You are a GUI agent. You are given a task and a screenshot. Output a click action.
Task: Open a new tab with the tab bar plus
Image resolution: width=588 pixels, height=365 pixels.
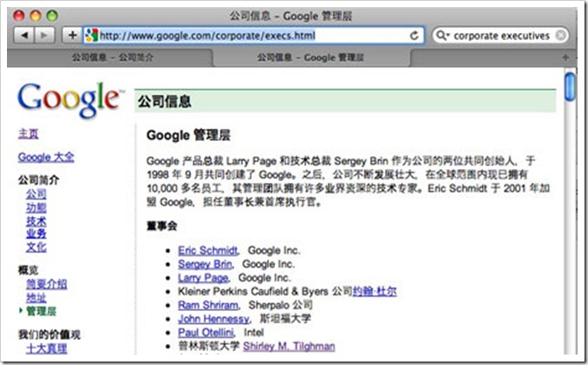coord(565,57)
